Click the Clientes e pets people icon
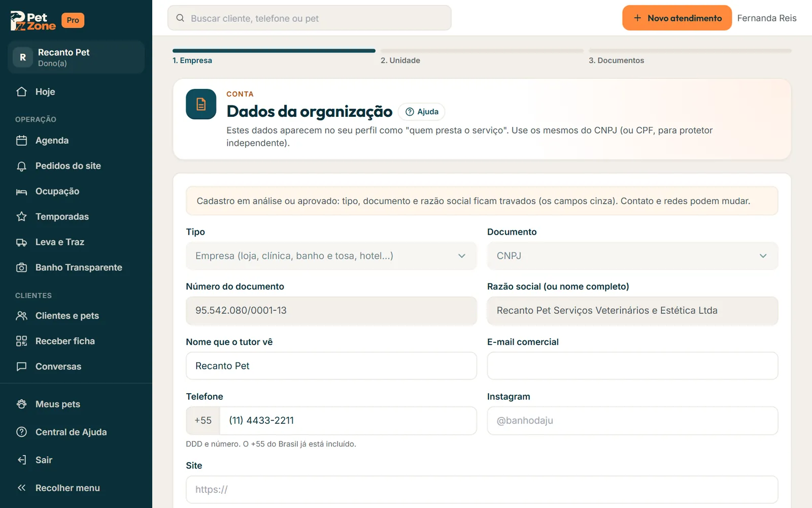 point(21,315)
